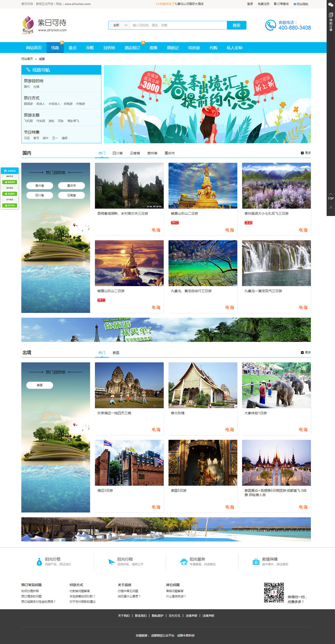Click 在线咨询 floating widget header

[x=10, y=171]
